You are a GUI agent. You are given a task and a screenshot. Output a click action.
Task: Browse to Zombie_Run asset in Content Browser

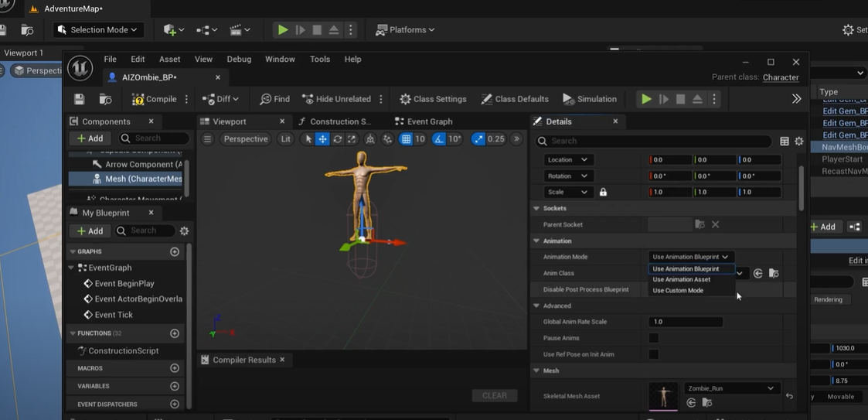point(706,403)
